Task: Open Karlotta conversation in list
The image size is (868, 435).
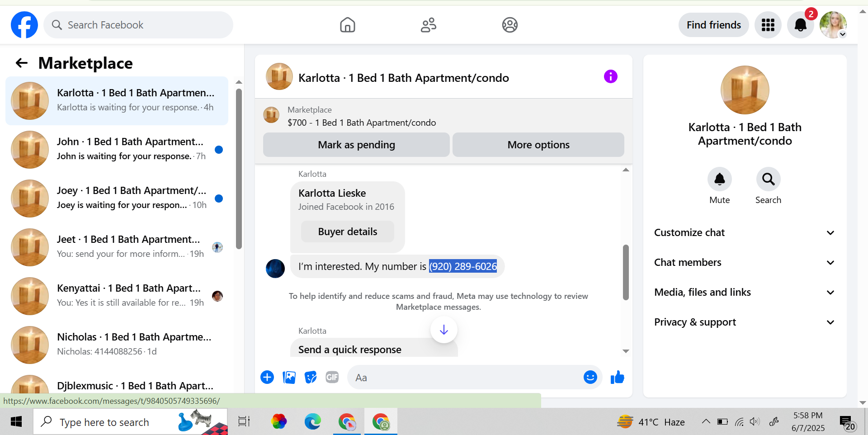Action: point(117,100)
